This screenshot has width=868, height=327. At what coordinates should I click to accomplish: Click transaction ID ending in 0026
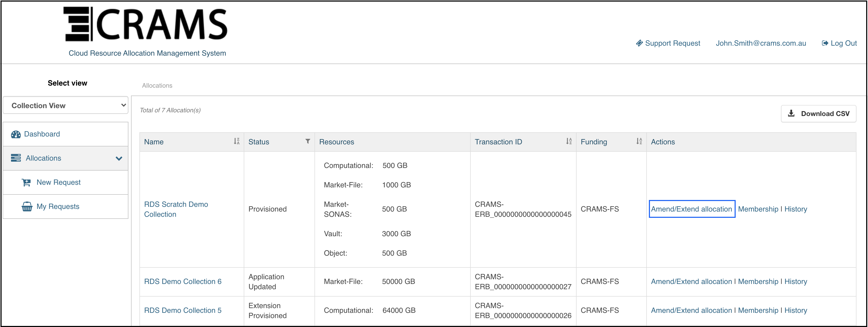pyautogui.click(x=523, y=310)
